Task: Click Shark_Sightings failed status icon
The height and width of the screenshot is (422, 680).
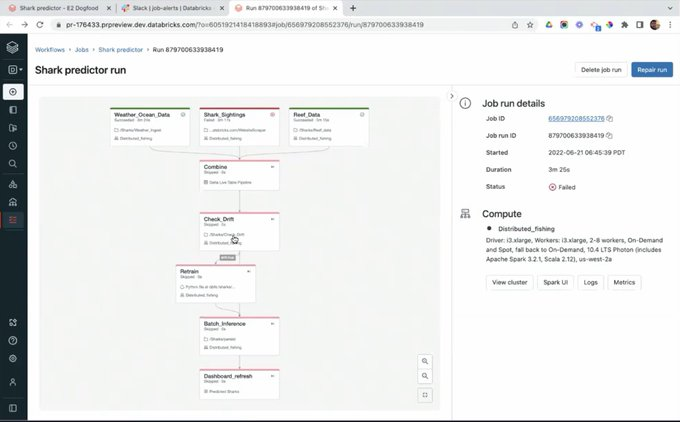Action: (x=272, y=114)
